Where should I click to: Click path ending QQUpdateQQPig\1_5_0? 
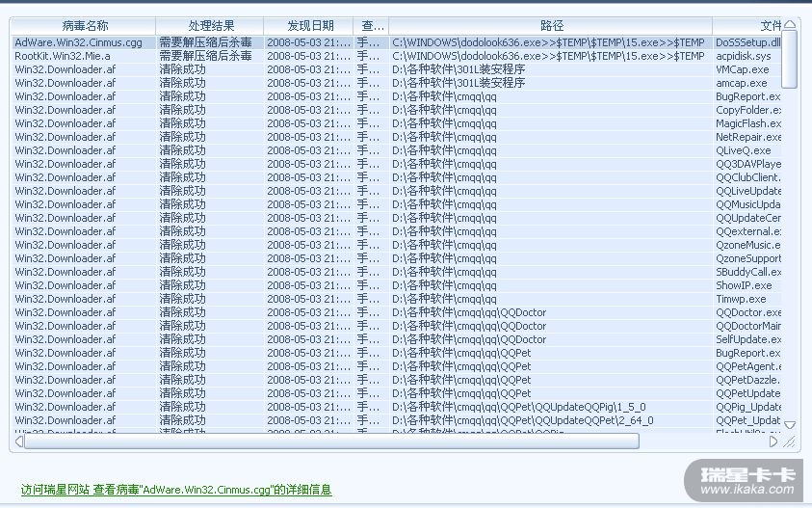tap(519, 407)
